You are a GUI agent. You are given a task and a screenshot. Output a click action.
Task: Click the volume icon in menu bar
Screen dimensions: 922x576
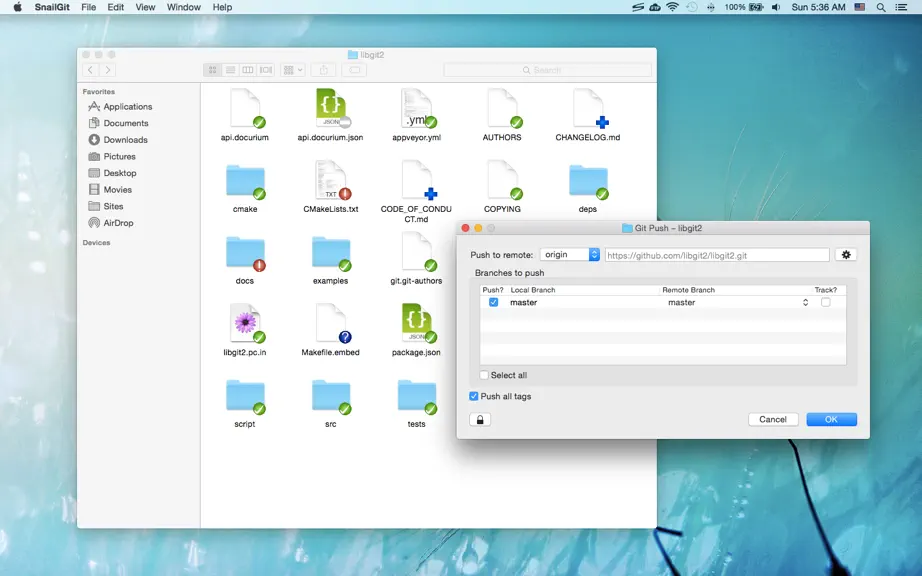click(776, 7)
